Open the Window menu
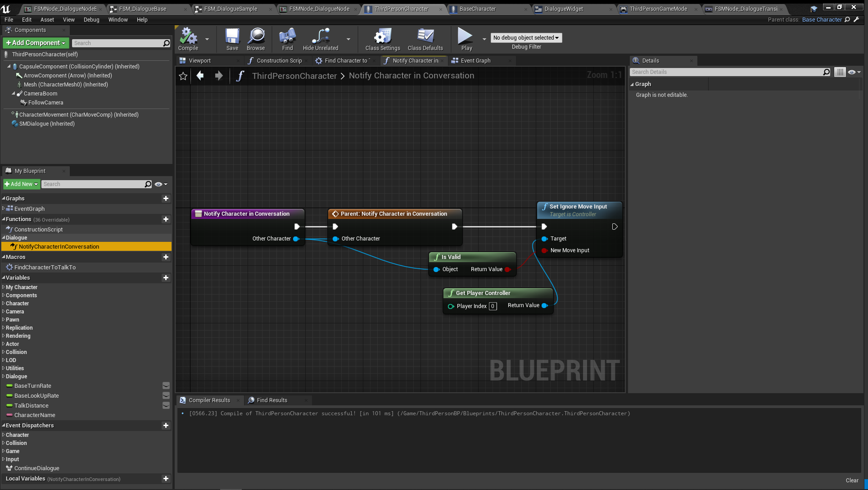This screenshot has height=490, width=868. coord(118,20)
